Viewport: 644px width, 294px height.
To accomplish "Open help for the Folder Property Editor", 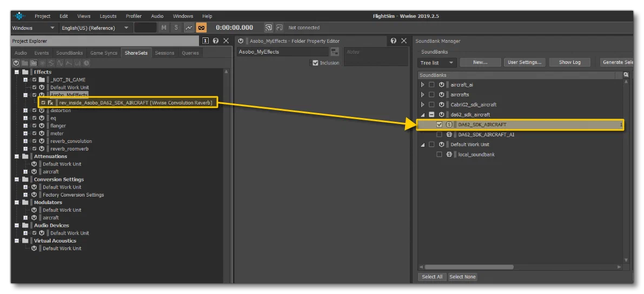I will point(394,41).
